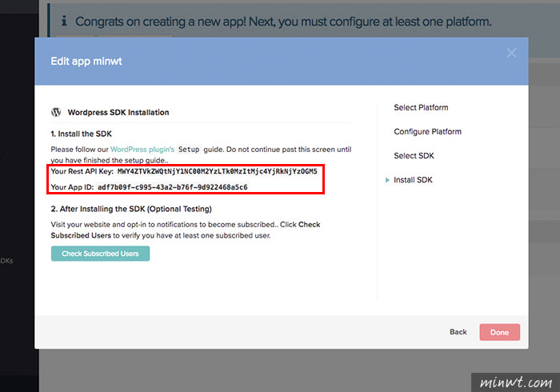Click the '1. Install the SDK' heading
Screen dimensions: 560x392
coord(82,134)
